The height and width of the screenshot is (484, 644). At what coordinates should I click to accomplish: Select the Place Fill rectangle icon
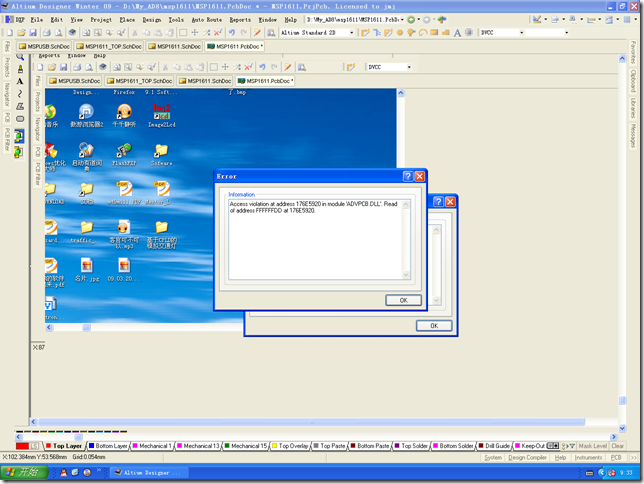pyautogui.click(x=434, y=32)
